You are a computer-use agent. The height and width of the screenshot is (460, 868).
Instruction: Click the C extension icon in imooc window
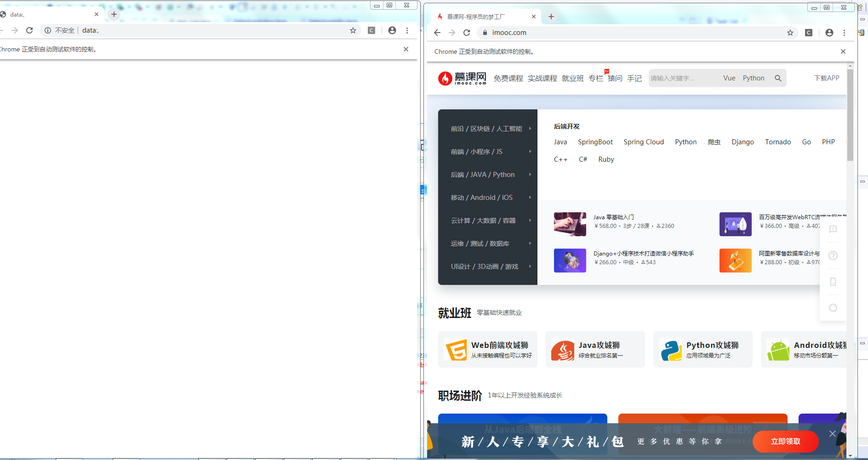[x=809, y=33]
